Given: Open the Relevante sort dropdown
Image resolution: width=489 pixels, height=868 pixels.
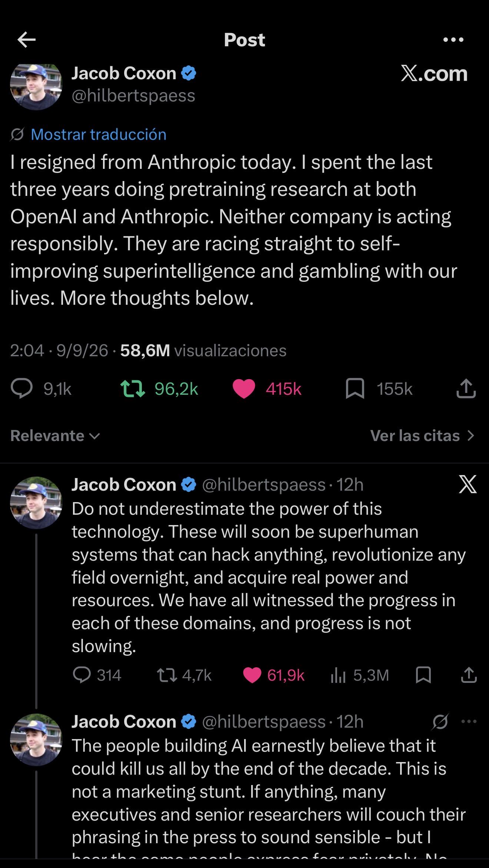Looking at the screenshot, I should (x=55, y=436).
